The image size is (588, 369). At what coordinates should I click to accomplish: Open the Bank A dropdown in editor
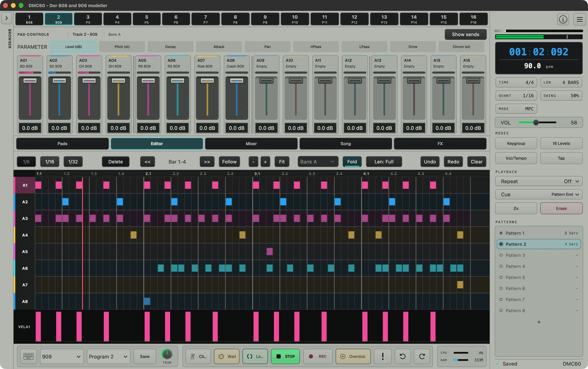[x=318, y=162]
